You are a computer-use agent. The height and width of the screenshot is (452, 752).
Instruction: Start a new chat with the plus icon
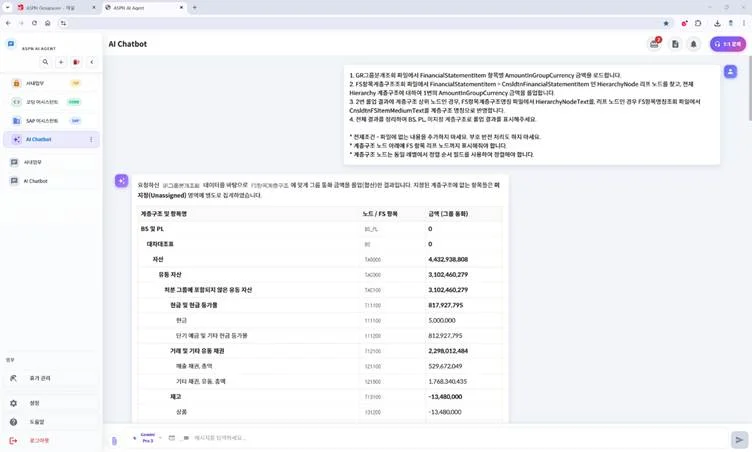pos(61,62)
